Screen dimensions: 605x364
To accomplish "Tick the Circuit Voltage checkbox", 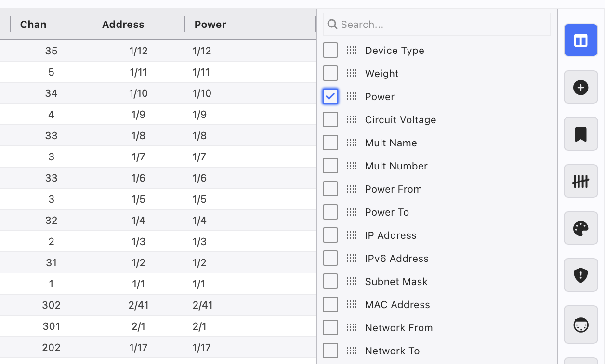I will (330, 120).
